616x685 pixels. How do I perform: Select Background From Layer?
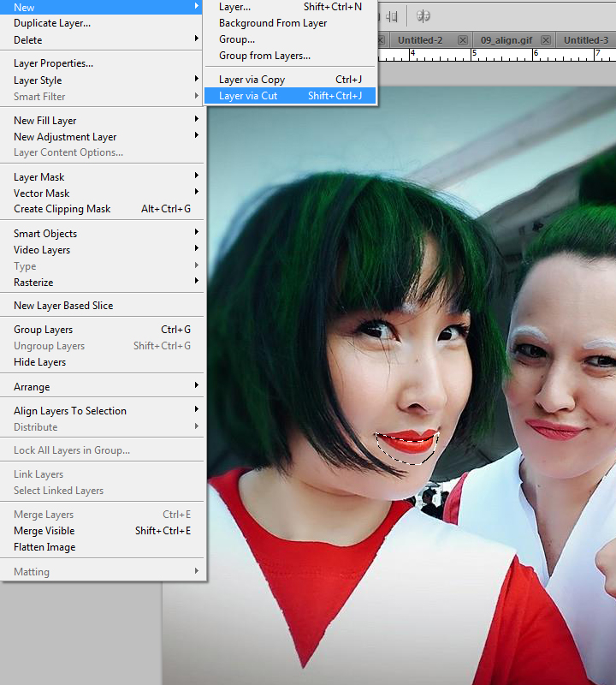290,23
